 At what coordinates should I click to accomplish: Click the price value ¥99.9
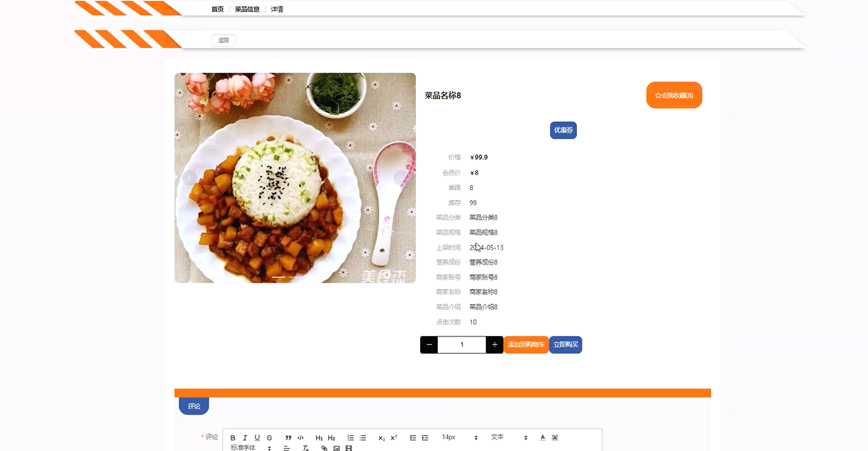479,157
